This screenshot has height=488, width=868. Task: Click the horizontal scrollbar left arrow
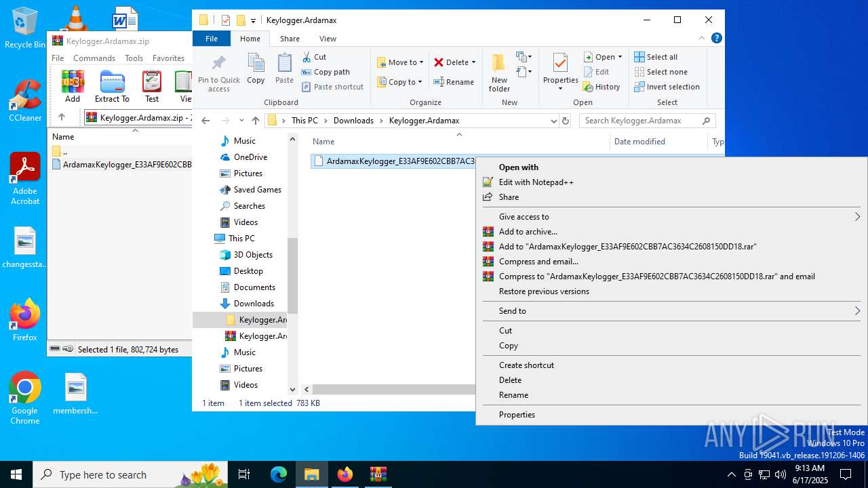(307, 390)
